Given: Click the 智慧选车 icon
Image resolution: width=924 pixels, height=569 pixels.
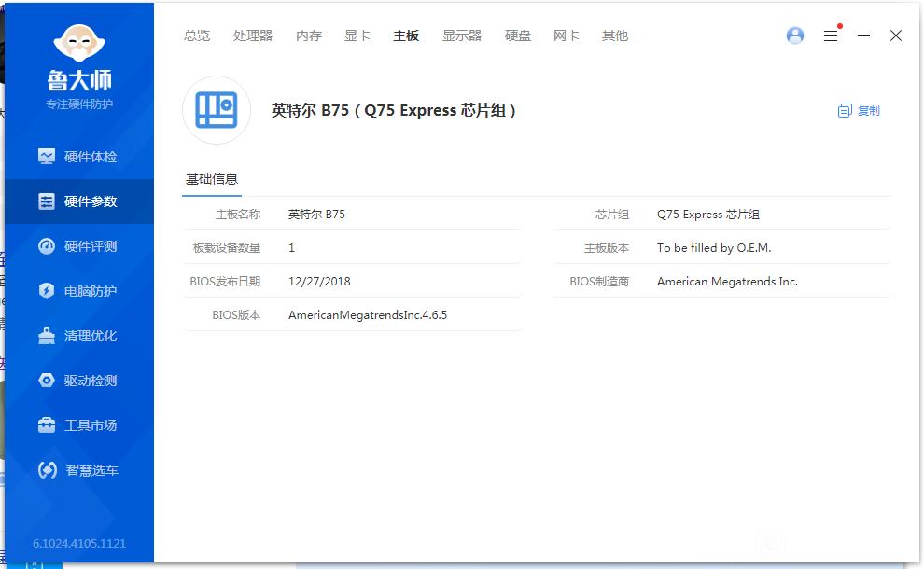Looking at the screenshot, I should (x=48, y=469).
